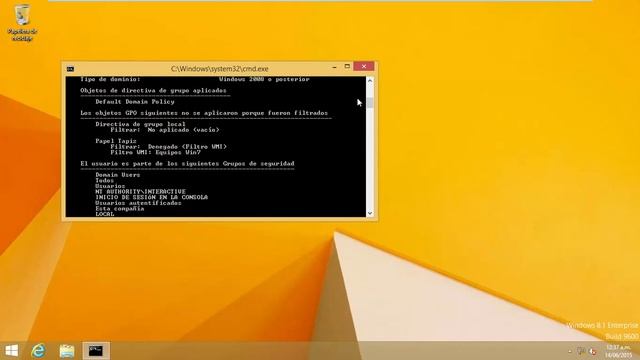The width and height of the screenshot is (640, 360).
Task: Click the muted volume tray icon
Action: tap(593, 351)
